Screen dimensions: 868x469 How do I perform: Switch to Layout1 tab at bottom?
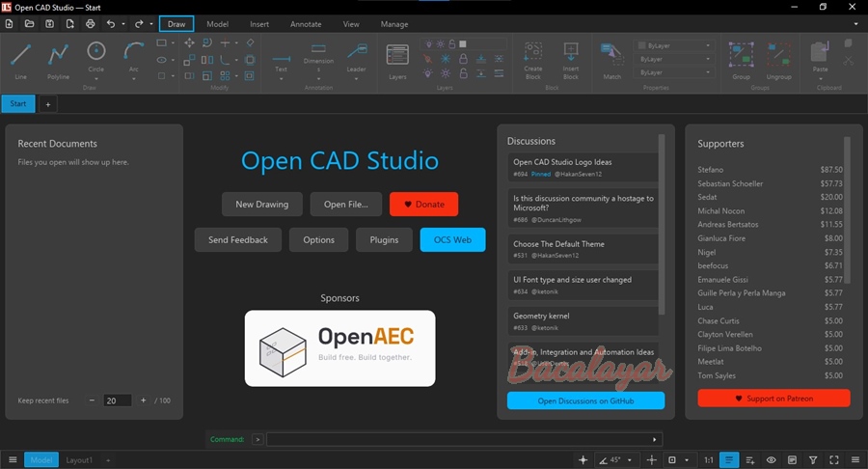click(79, 460)
